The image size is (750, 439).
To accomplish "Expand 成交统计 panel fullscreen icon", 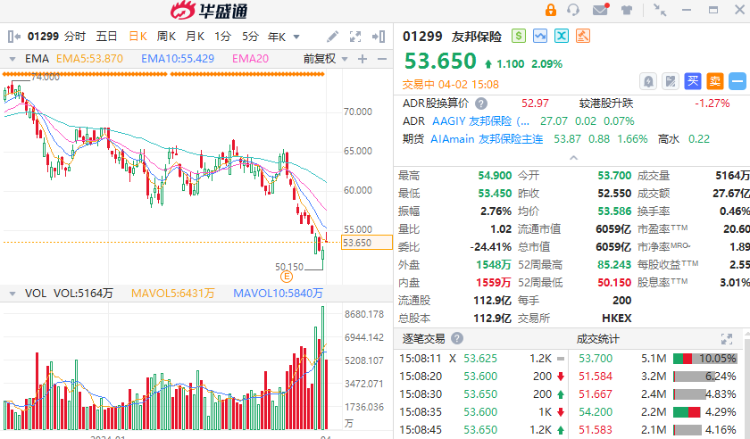I will (727, 339).
